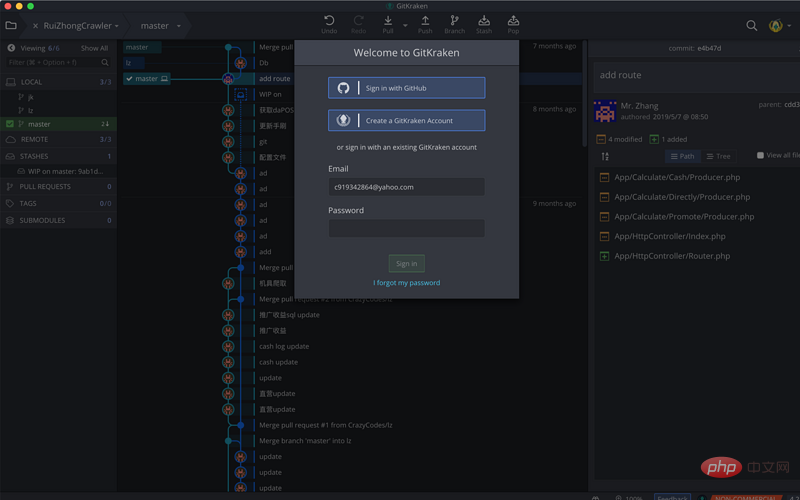Viewport: 800px width, 500px height.
Task: Click the I forgot my password link
Action: click(x=407, y=283)
